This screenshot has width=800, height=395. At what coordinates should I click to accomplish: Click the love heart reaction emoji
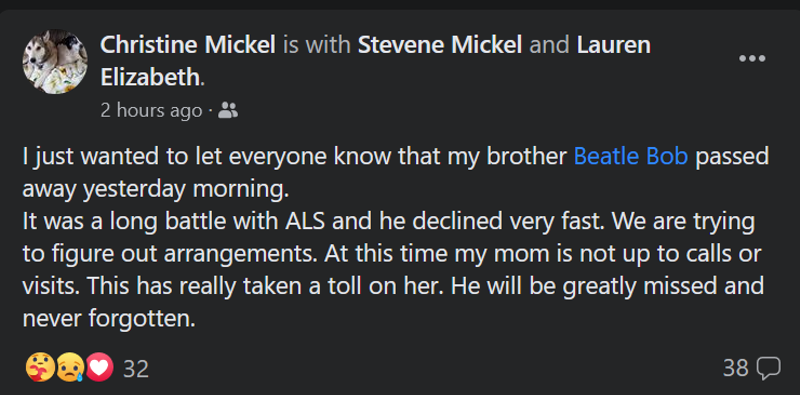(100, 367)
